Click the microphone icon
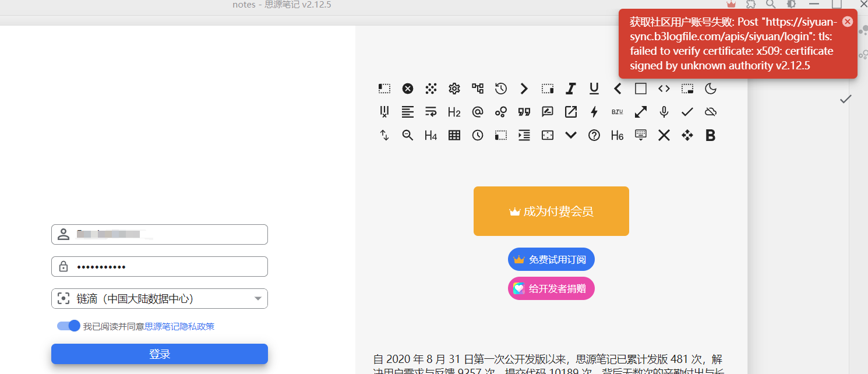 click(664, 112)
